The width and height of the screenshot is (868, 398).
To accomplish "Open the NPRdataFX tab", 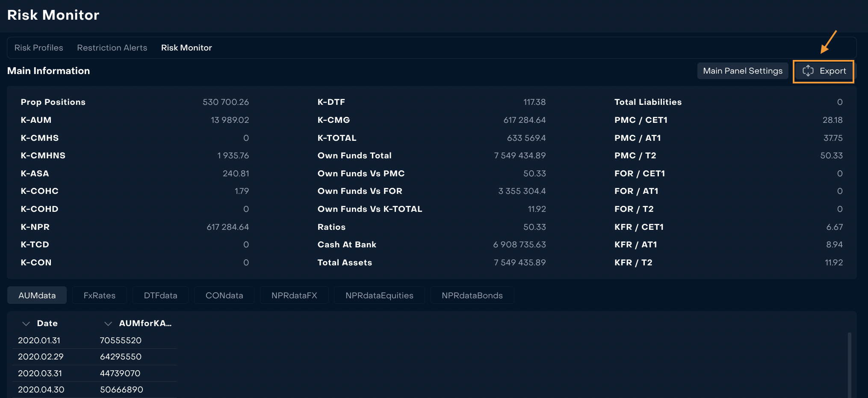I will point(294,295).
